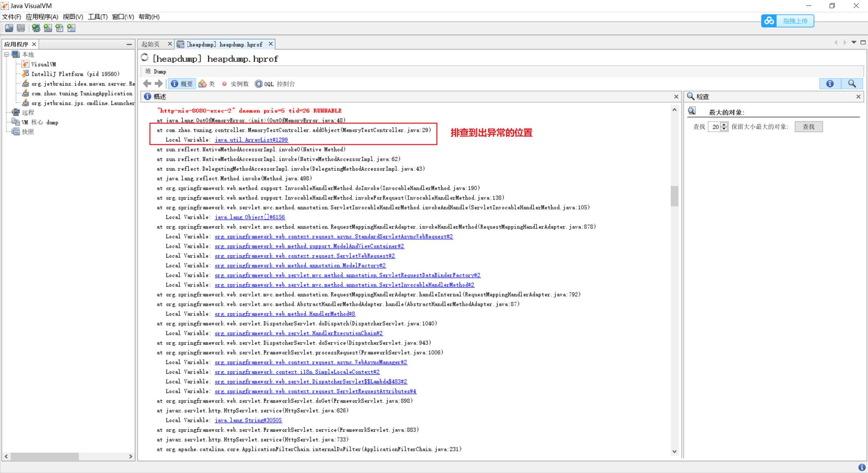The image size is (868, 473).
Task: Open the 概要 summary view
Action: [182, 84]
